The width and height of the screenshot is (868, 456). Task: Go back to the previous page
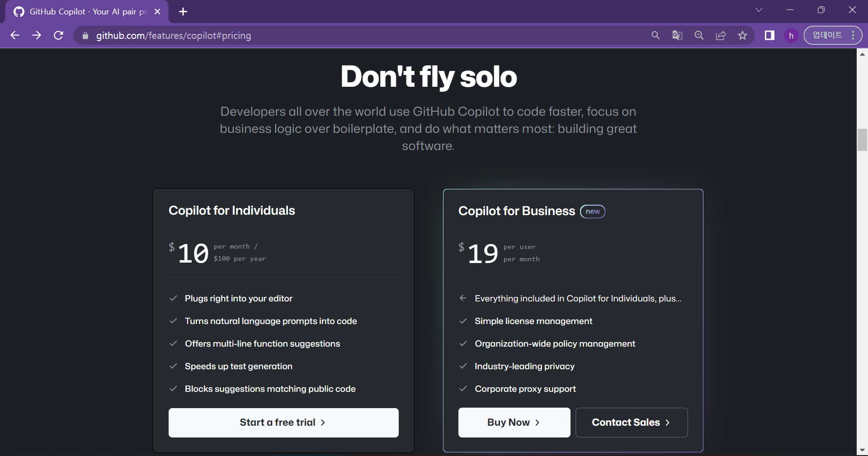(15, 35)
